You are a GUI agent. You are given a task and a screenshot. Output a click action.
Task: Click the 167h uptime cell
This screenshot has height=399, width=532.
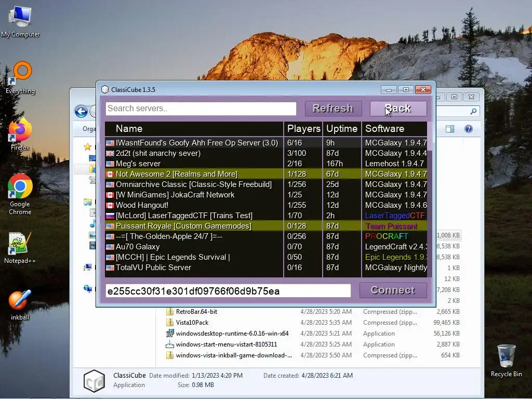click(x=335, y=164)
